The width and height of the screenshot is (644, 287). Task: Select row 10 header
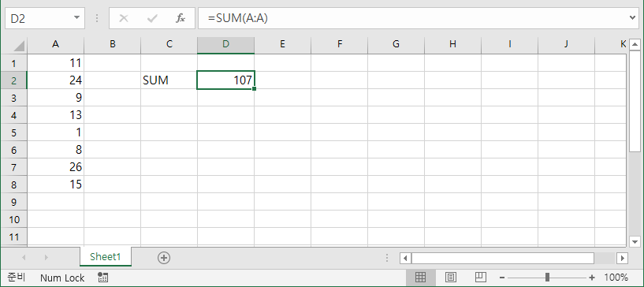point(13,219)
